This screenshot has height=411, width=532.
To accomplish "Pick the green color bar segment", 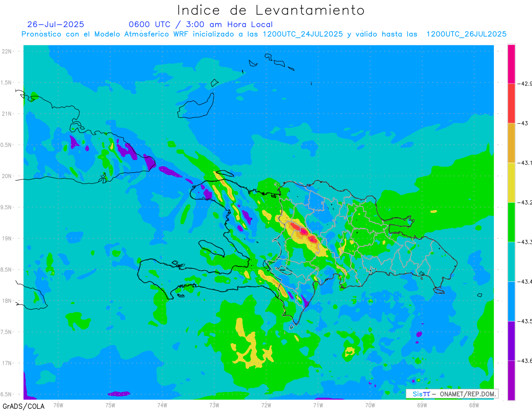I will click(511, 222).
